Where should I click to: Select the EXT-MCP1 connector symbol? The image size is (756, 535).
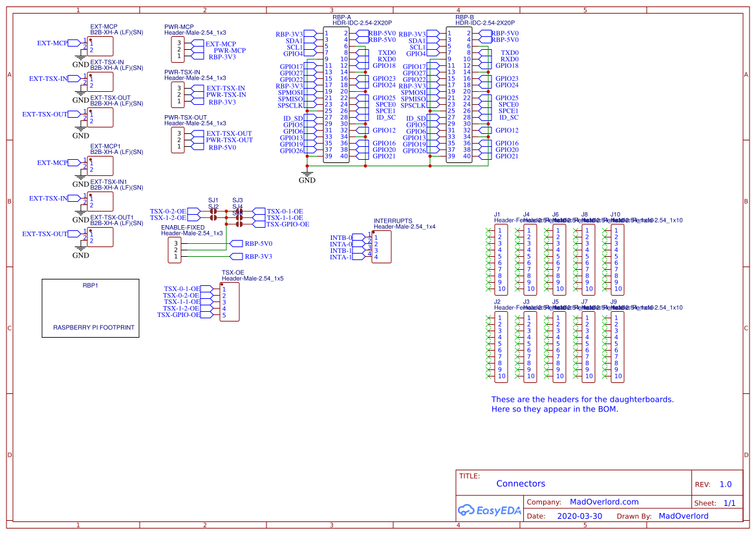click(100, 166)
